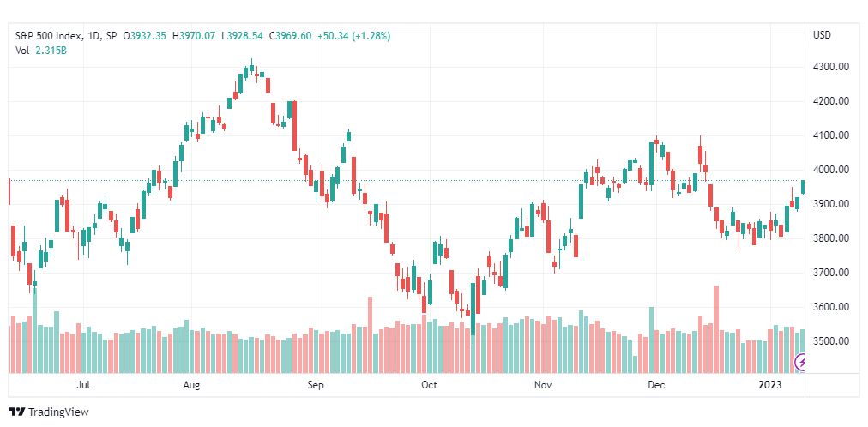Click the closing price value C3969.60
This screenshot has width=868, height=427.
291,36
